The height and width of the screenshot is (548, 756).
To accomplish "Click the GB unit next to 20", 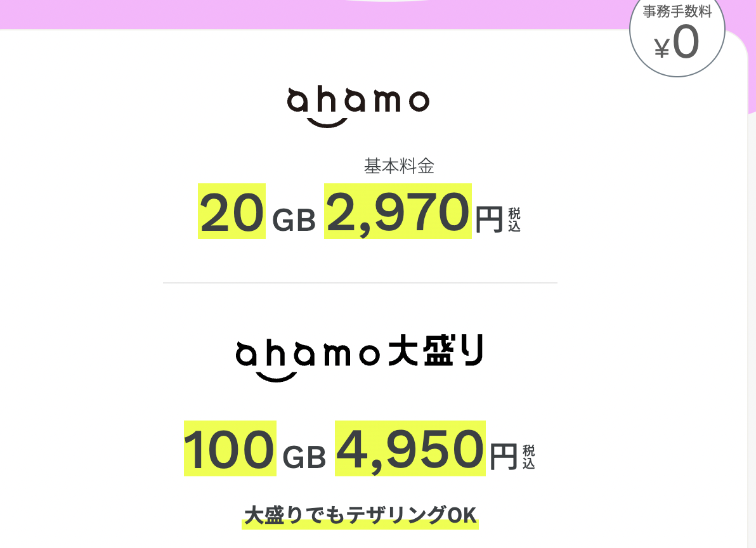I will pos(294,220).
